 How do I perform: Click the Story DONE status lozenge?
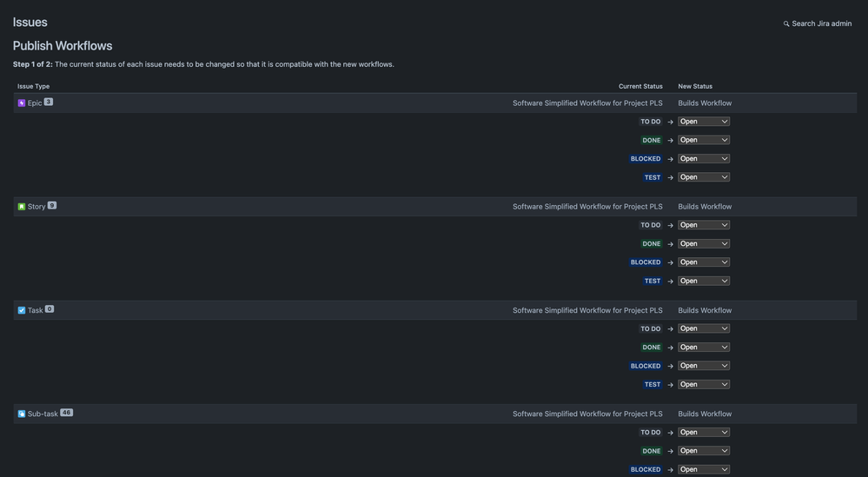(x=651, y=244)
